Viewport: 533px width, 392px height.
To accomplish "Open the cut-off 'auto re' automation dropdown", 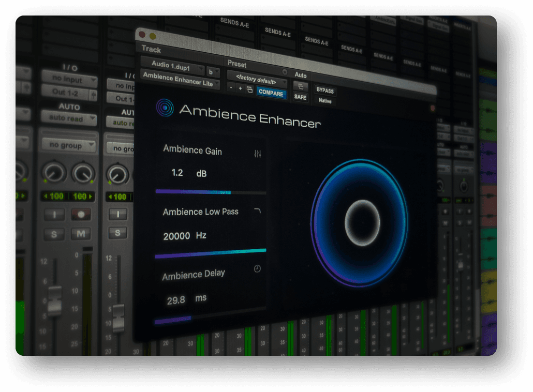I will (121, 123).
